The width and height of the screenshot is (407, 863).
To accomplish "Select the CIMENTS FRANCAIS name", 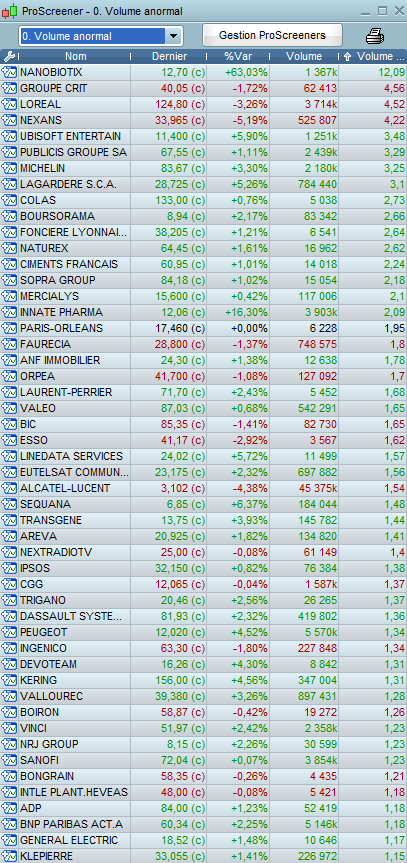I will click(69, 264).
